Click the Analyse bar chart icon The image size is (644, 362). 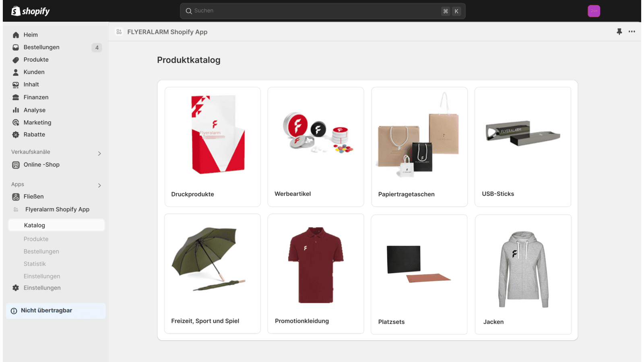(16, 110)
